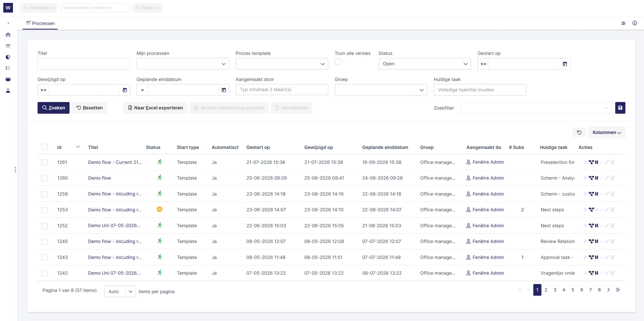Open the Geplande einddatum calendar picker
The image size is (644, 321).
[x=224, y=90]
